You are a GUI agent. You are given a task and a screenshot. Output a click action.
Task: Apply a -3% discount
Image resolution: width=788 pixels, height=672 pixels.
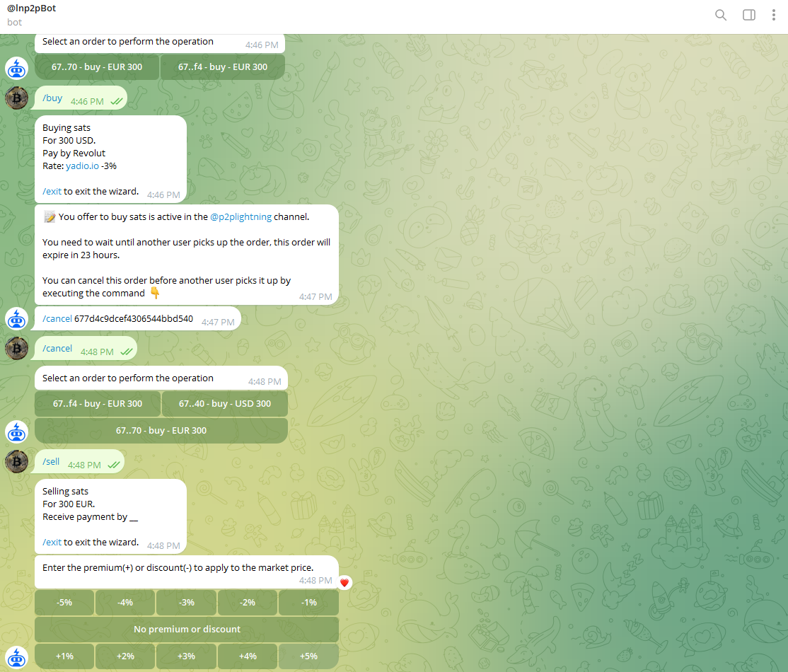[x=187, y=602]
